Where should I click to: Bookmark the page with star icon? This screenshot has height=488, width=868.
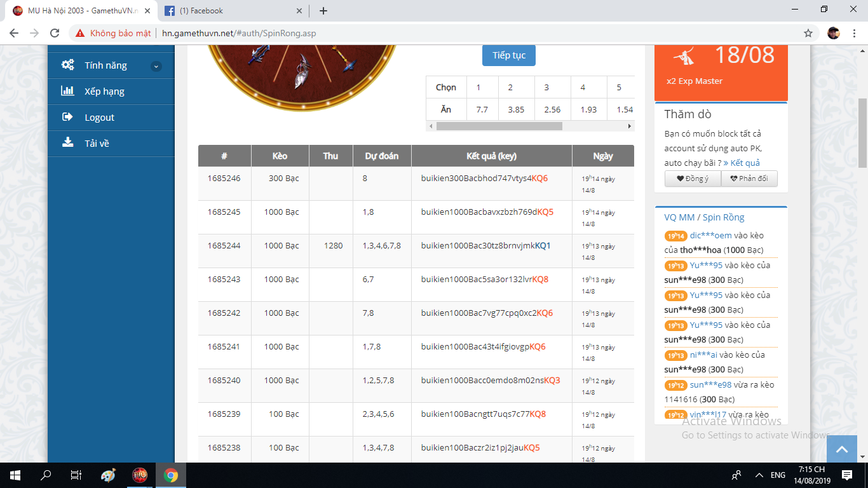808,33
